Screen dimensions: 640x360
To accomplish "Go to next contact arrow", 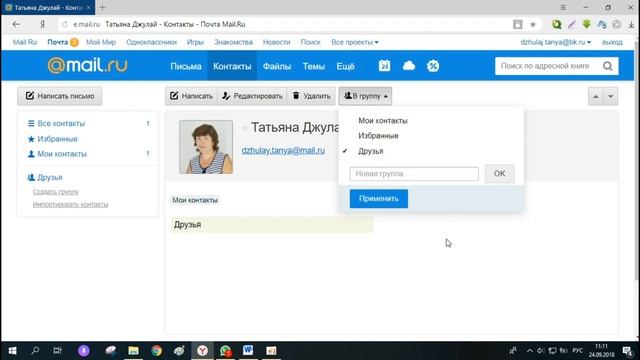I will pyautogui.click(x=611, y=96).
